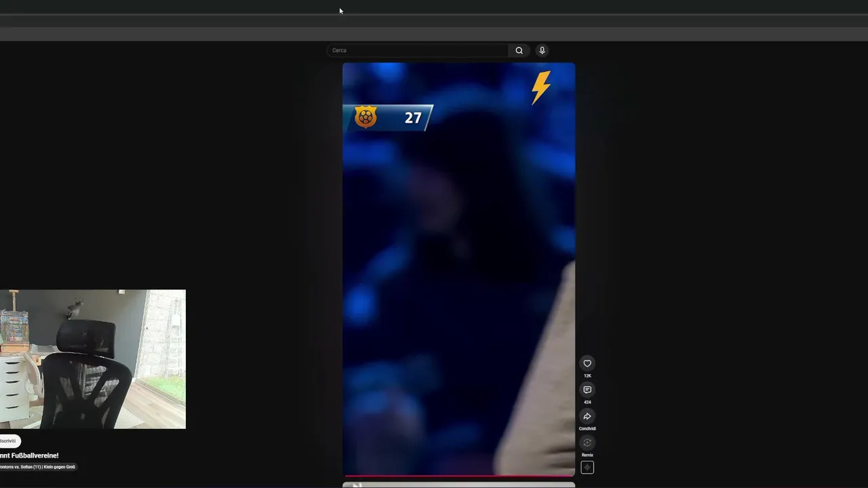The width and height of the screenshot is (868, 488).
Task: Open the linked video 'Klein gegen Groß' chip
Action: click(x=37, y=467)
